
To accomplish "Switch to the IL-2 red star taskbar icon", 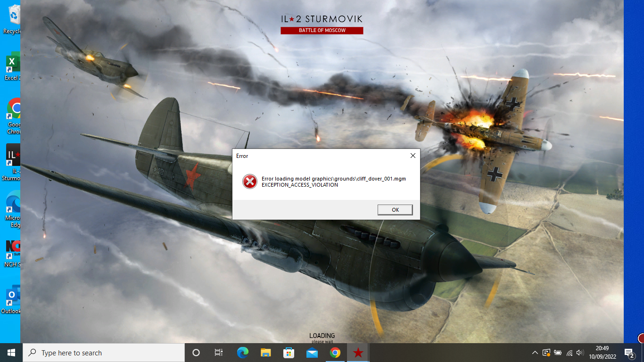I will pyautogui.click(x=358, y=353).
